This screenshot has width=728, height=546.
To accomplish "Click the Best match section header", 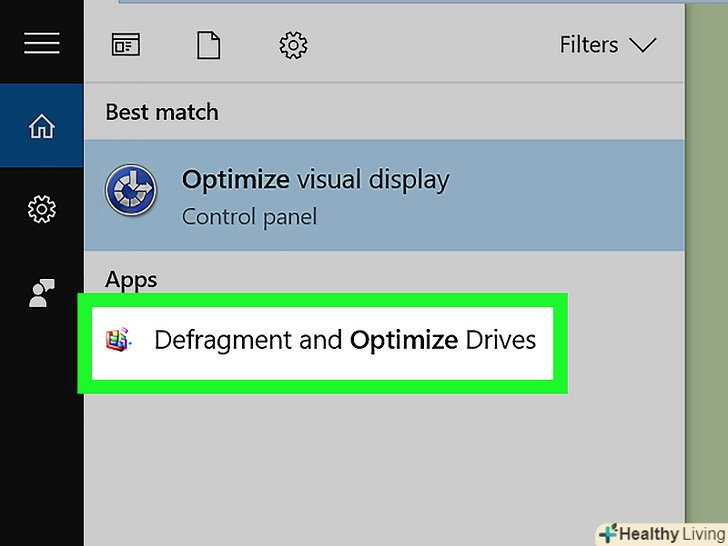I will coord(161,112).
